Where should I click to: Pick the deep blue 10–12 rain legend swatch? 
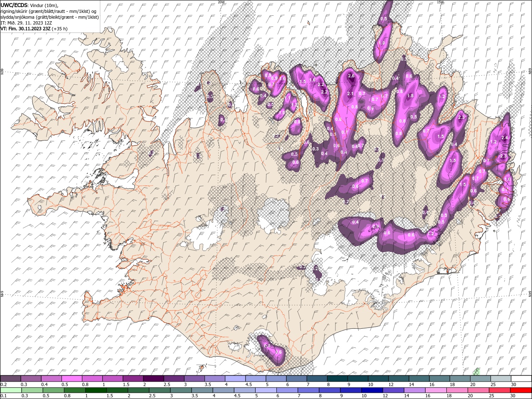coord(372,390)
